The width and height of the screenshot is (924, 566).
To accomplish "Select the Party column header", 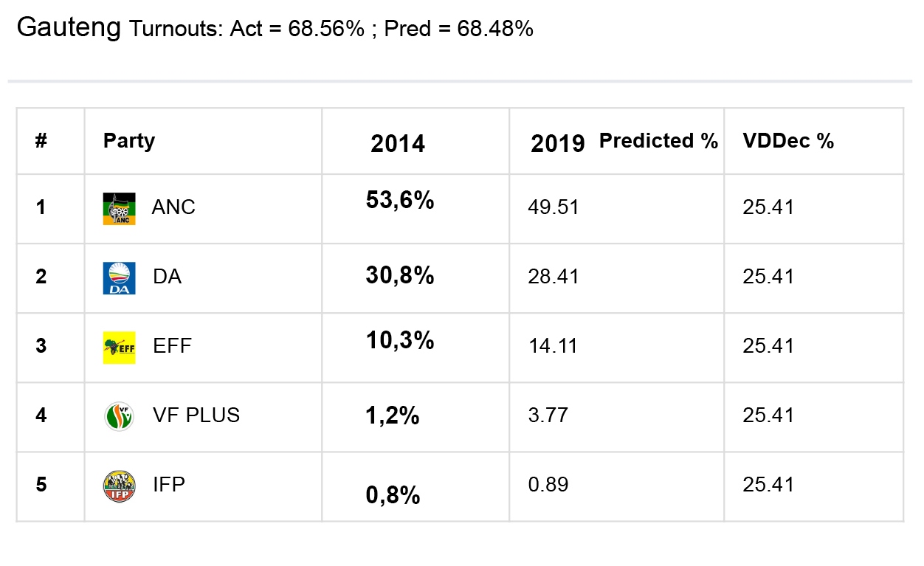I will [129, 141].
